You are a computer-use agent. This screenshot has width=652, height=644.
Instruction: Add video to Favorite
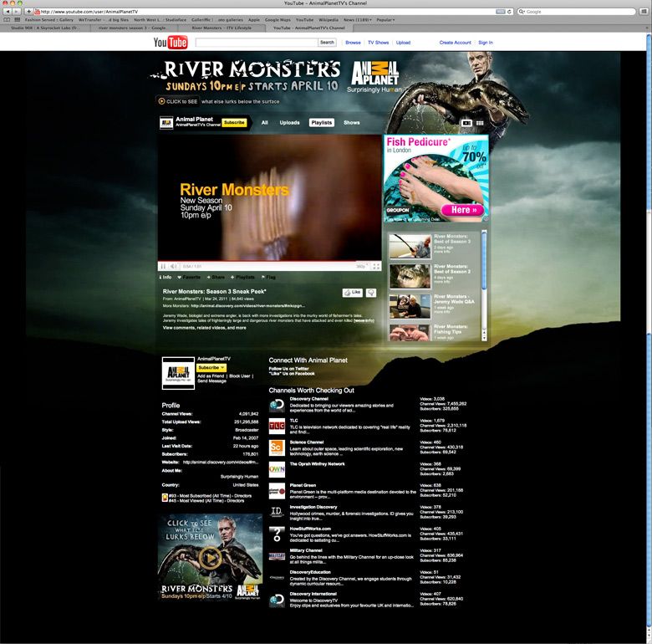[x=189, y=277]
